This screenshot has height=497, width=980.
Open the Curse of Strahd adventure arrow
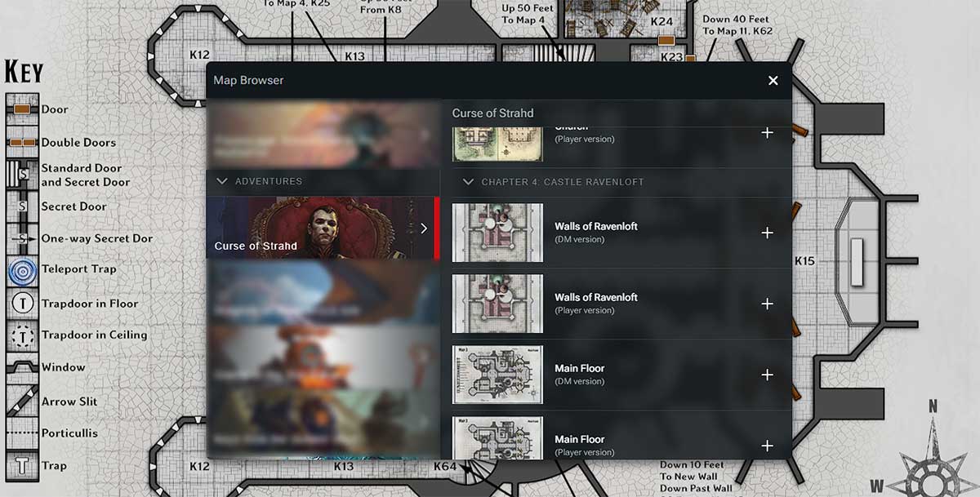coord(423,229)
